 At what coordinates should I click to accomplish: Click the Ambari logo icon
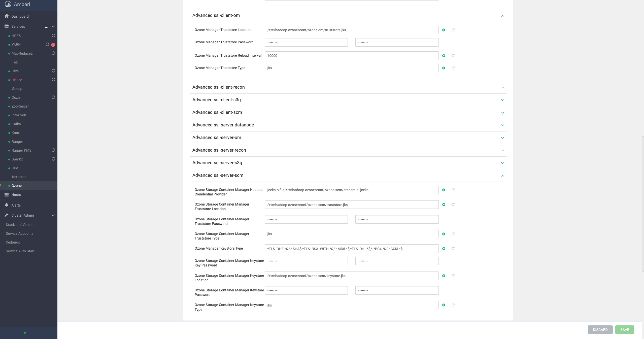tap(8, 4)
